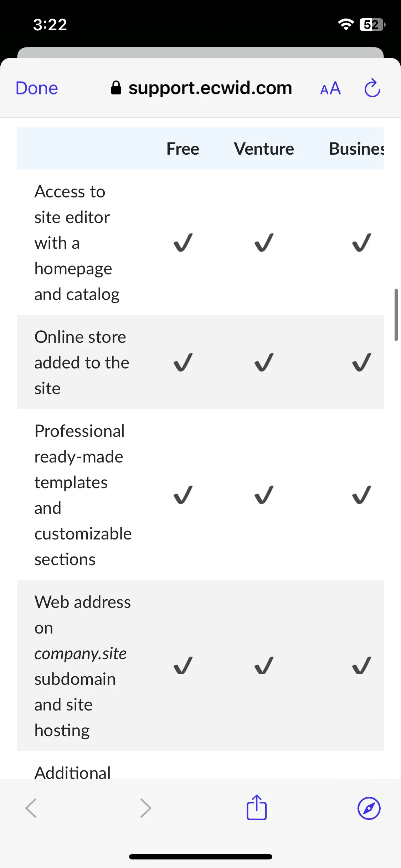Open the AA text size menu

pyautogui.click(x=330, y=88)
